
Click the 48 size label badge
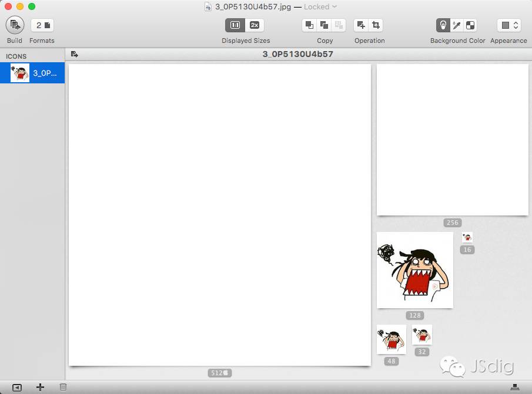click(392, 361)
